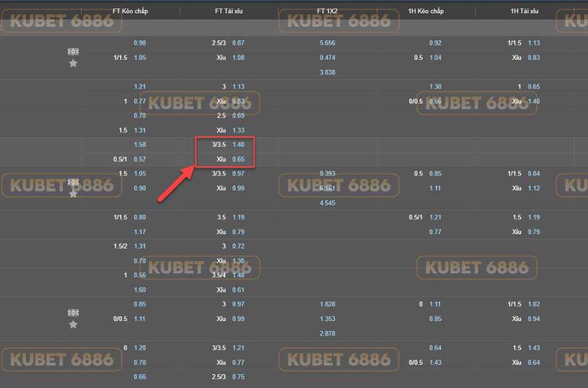Select 1H handicap odds 1.04
Image resolution: width=588 pixels, height=388 pixels.
pyautogui.click(x=435, y=58)
